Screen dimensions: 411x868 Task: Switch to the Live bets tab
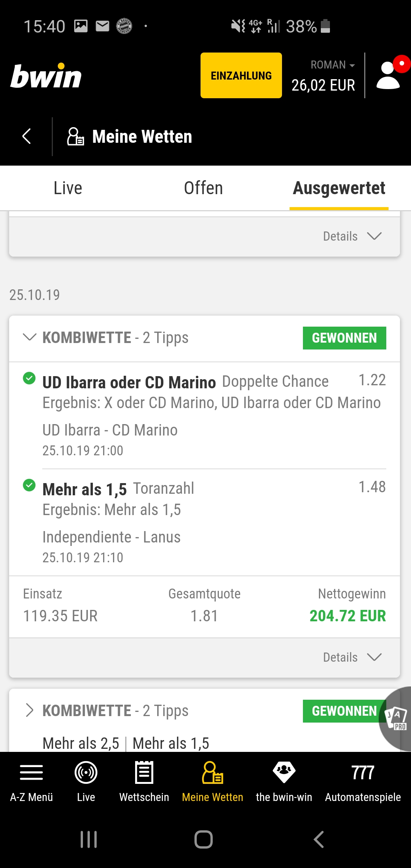click(68, 188)
